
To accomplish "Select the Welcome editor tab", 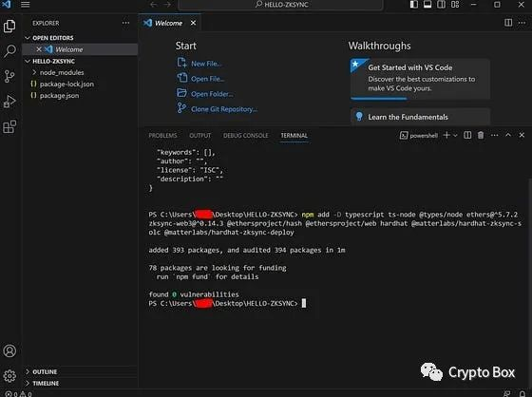I will pos(169,23).
